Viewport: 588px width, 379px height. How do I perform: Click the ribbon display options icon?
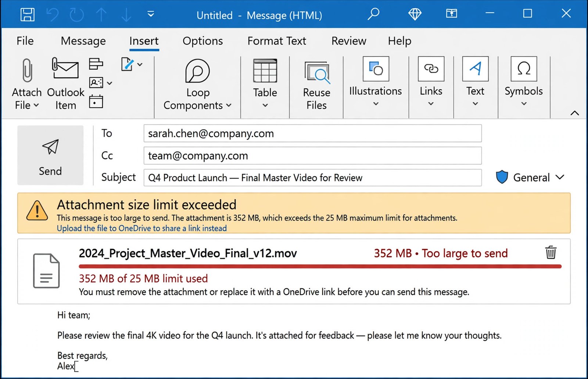point(452,14)
